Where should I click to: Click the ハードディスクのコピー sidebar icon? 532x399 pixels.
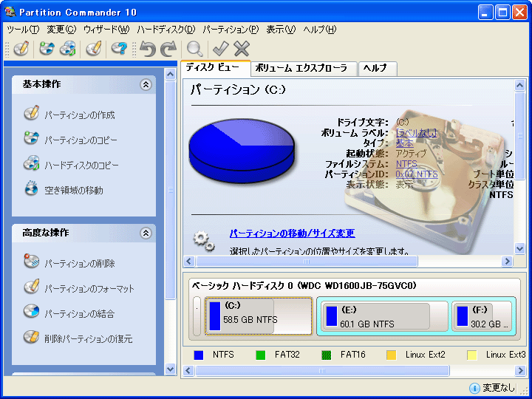31,163
